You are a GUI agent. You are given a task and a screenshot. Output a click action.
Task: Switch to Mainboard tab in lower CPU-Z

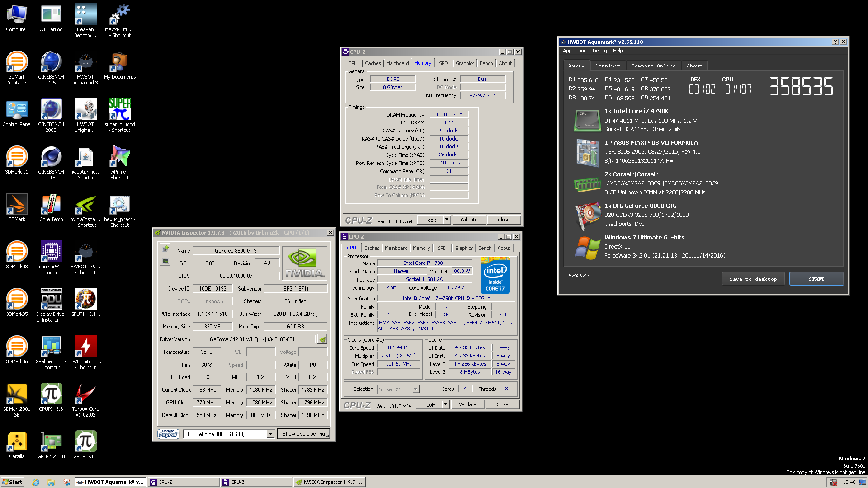click(396, 249)
